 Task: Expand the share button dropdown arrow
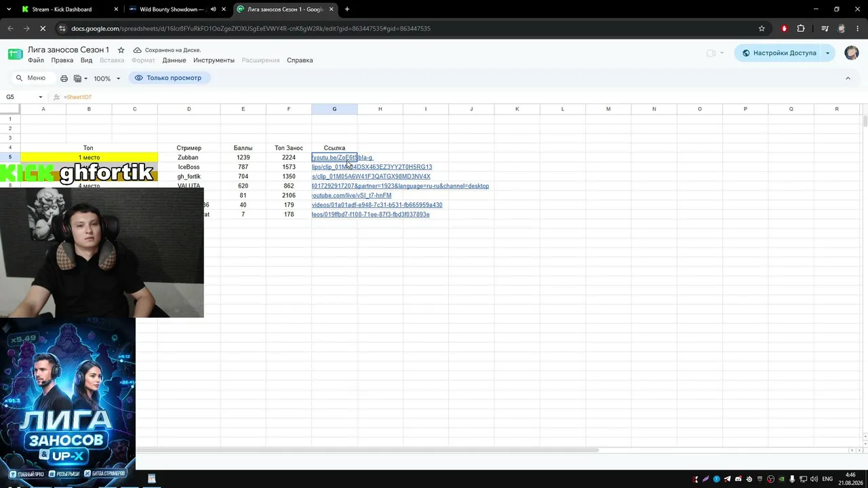coord(828,53)
